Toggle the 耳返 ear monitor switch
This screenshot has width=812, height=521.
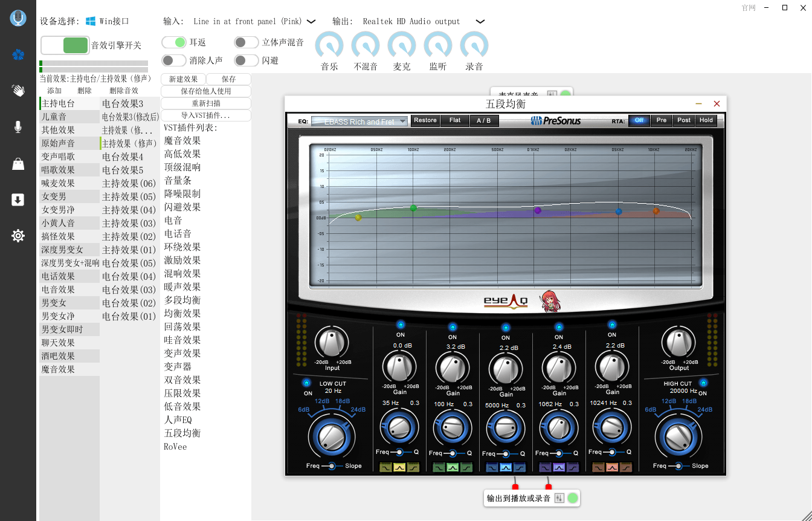coord(174,42)
